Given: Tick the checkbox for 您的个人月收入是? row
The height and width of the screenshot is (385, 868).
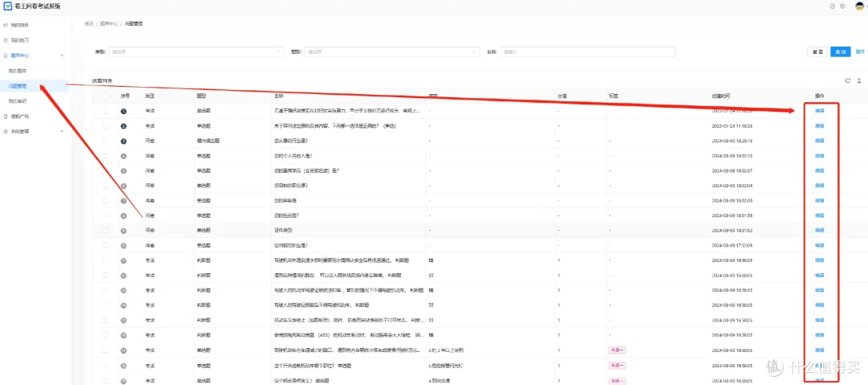Looking at the screenshot, I should 105,156.
